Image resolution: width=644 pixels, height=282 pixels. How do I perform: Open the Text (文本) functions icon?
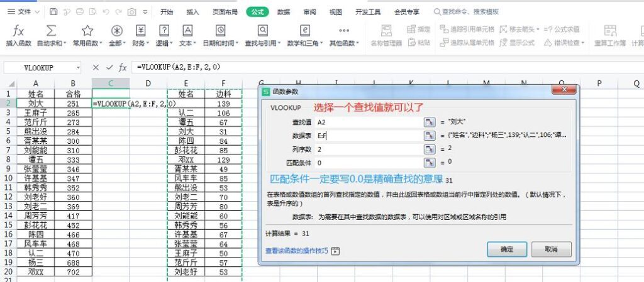[187, 31]
